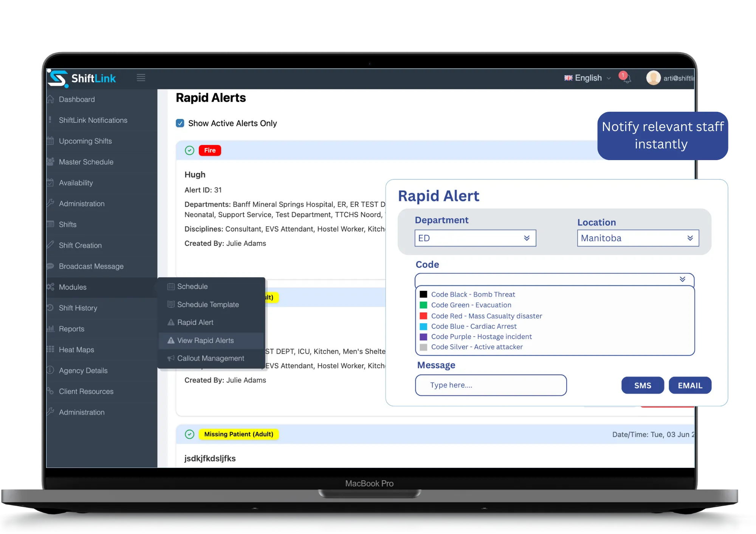Click the user avatar picture
This screenshot has width=756, height=534.
click(653, 78)
